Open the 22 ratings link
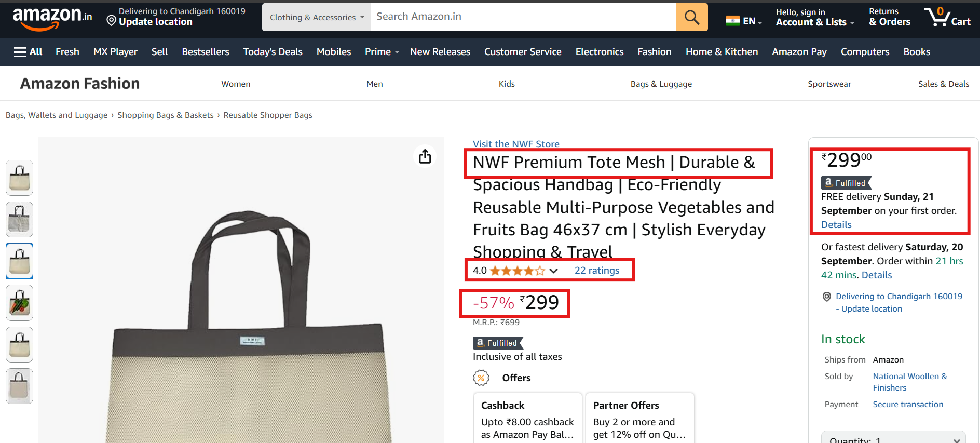 pyautogui.click(x=596, y=271)
